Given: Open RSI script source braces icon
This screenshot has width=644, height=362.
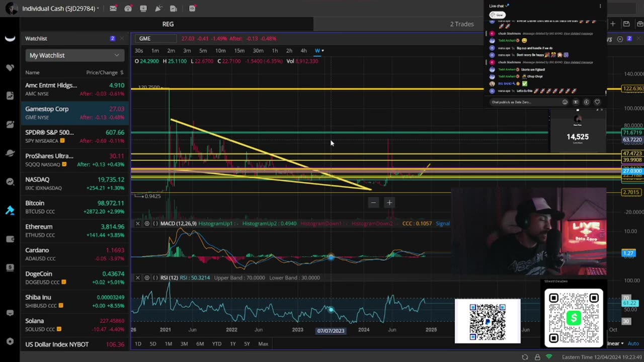Looking at the screenshot, I should (155, 278).
